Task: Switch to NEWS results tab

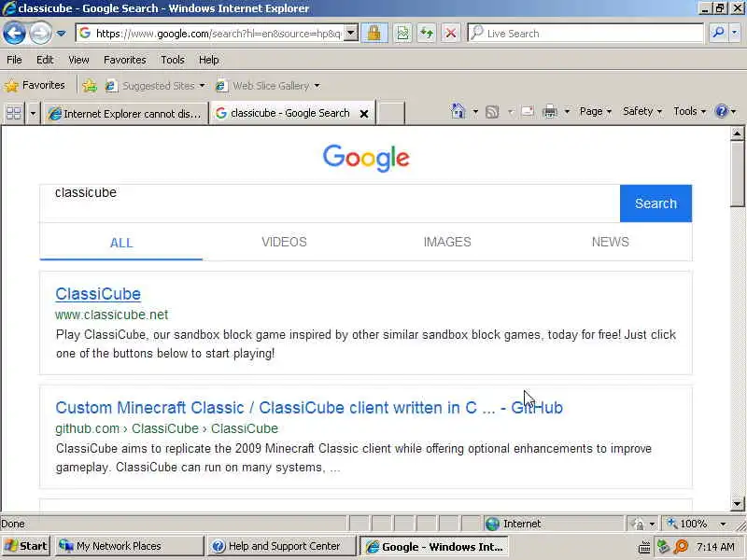Action: pyautogui.click(x=611, y=242)
